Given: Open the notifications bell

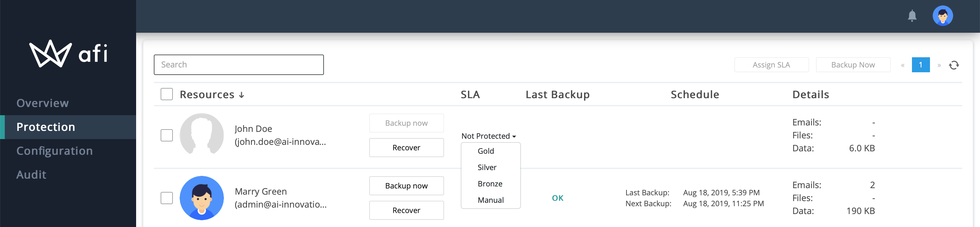Looking at the screenshot, I should (912, 16).
